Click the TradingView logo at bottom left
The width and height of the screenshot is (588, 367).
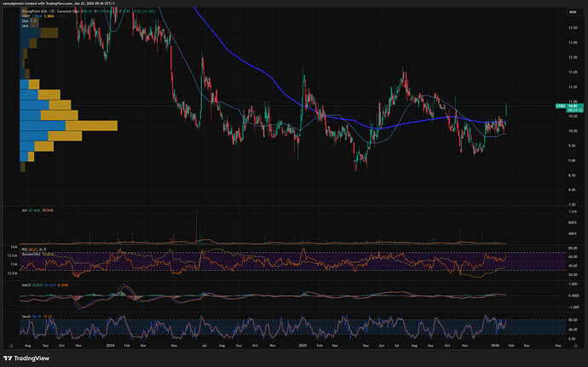click(26, 358)
